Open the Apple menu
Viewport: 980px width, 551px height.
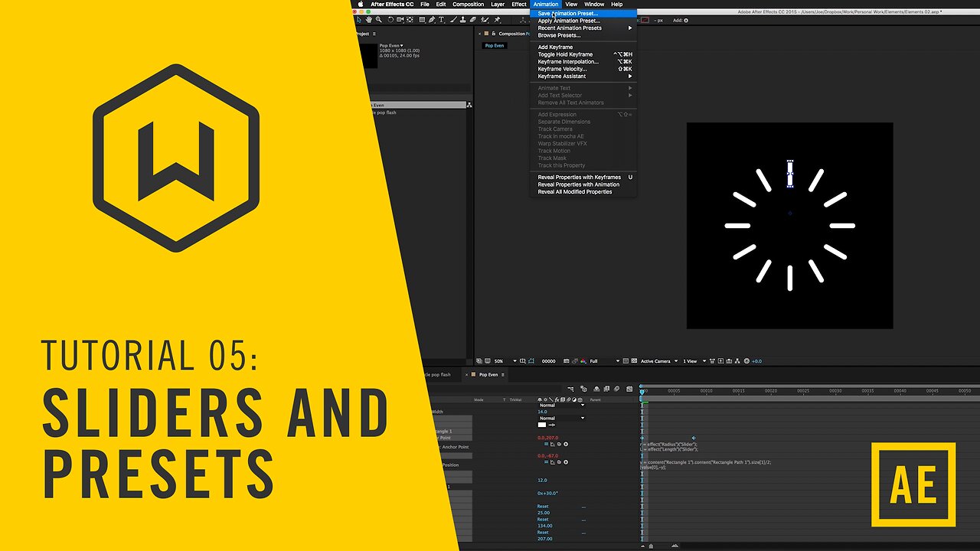361,4
